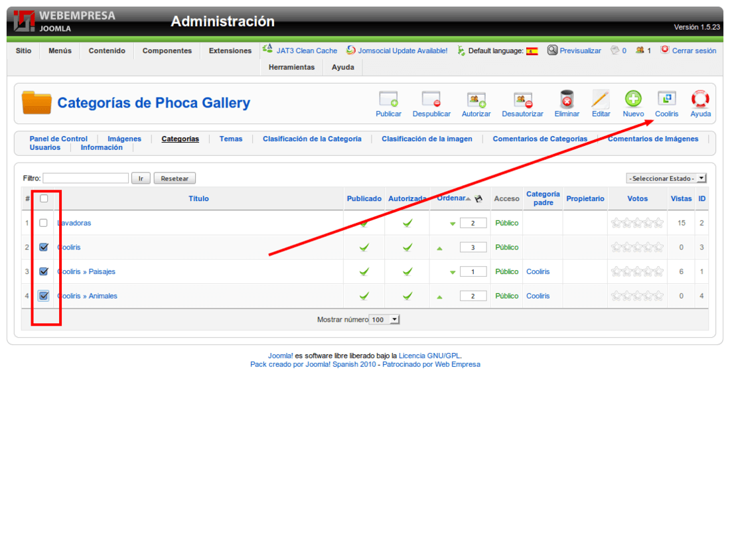730x560 pixels.
Task: Click the Desautorizar toolbar icon
Action: (522, 99)
